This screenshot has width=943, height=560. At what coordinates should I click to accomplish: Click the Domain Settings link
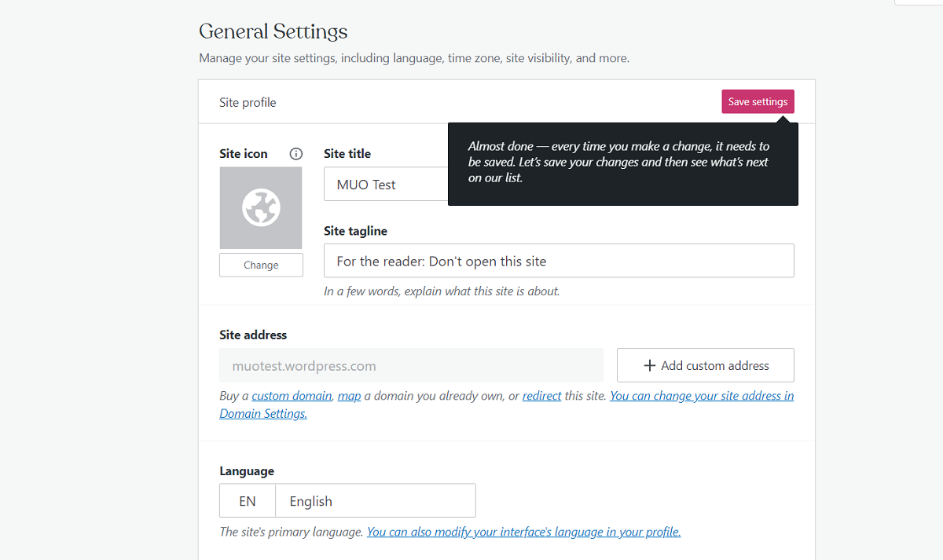click(x=262, y=412)
